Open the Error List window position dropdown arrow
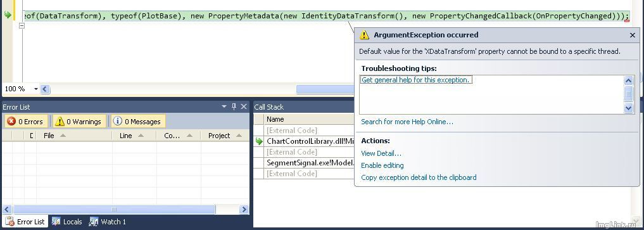Image resolution: width=644 pixels, height=230 pixels. 224,107
